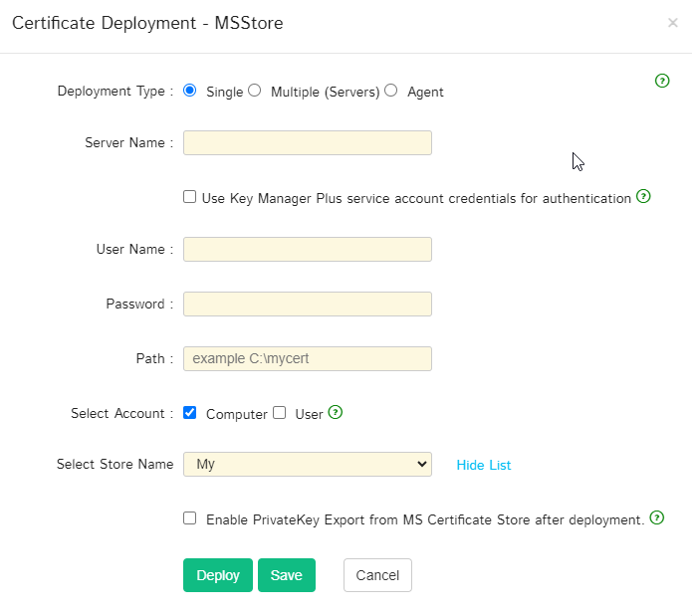The height and width of the screenshot is (616, 692).
Task: Click help icon next to User checkbox
Action: point(336,412)
